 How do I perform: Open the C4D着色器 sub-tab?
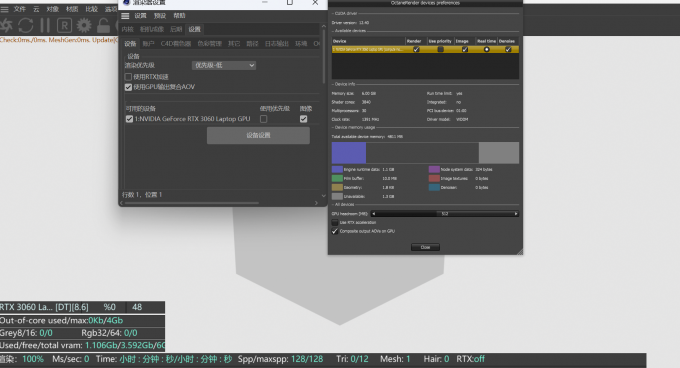[176, 44]
